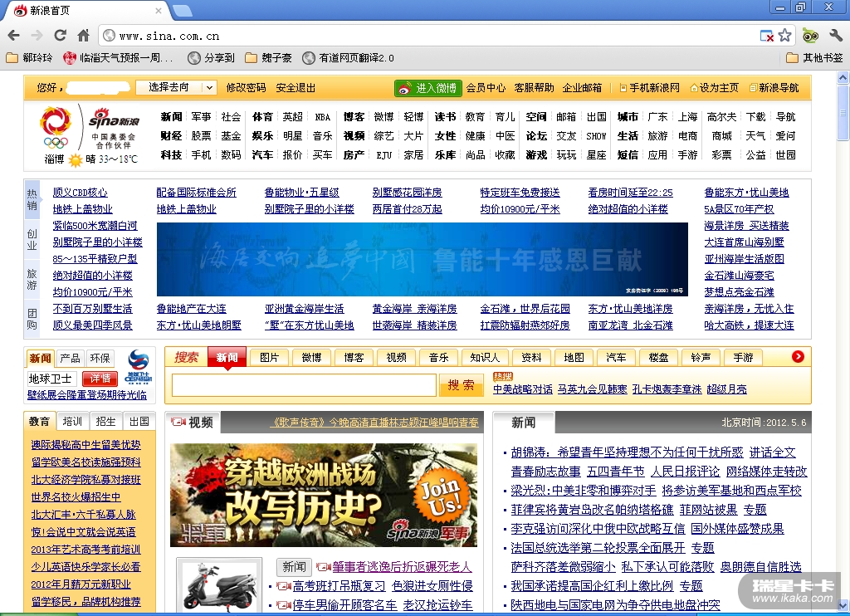The image size is (850, 616).
Task: Click the browser forward arrow
Action: (x=37, y=36)
